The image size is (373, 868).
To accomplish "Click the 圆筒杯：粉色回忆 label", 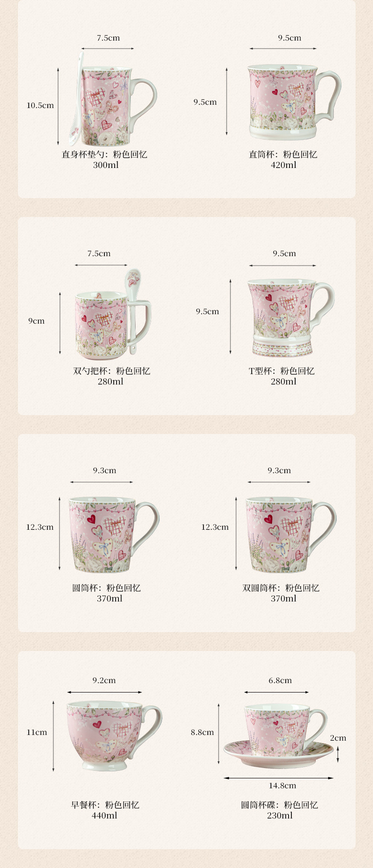I will point(106,588).
